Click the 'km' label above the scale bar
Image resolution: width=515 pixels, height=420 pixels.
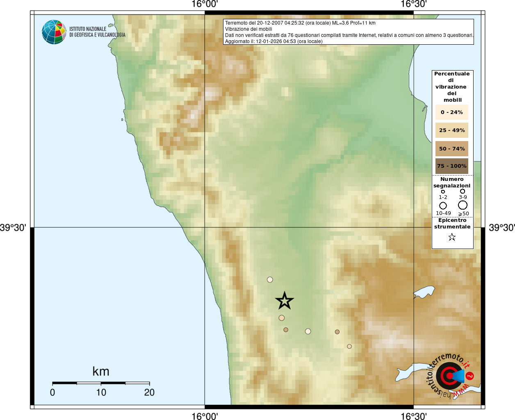coord(101,371)
